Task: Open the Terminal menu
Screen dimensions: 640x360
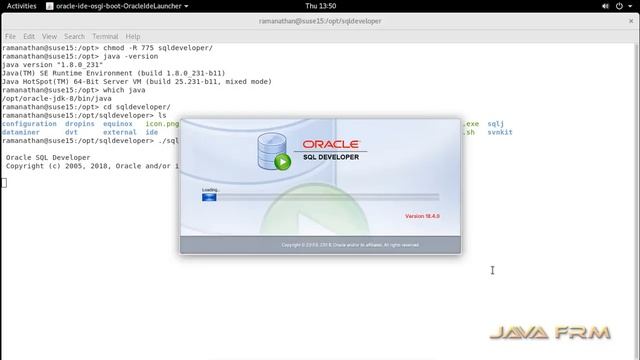Action: (x=105, y=36)
